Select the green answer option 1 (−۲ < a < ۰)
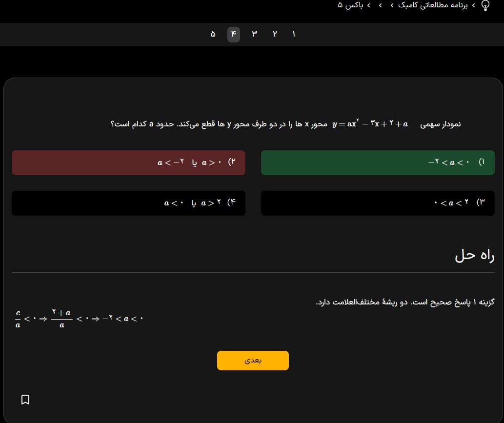 coord(378,162)
